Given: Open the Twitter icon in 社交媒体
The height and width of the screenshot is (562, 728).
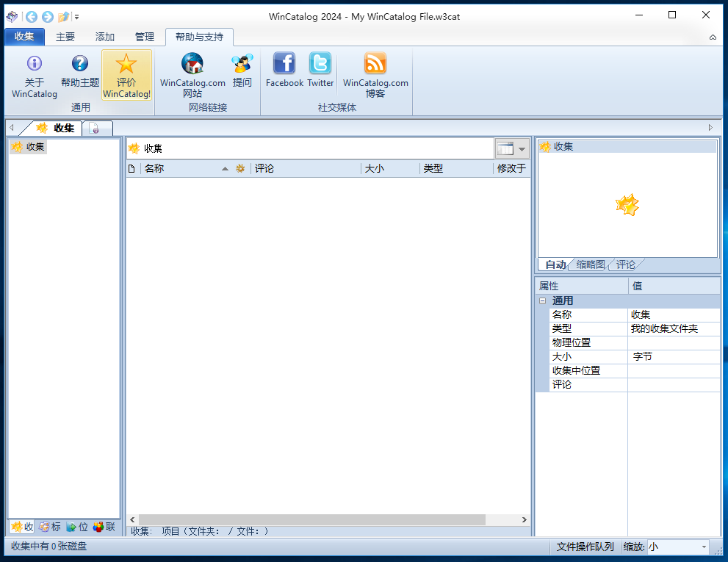Looking at the screenshot, I should pos(320,64).
